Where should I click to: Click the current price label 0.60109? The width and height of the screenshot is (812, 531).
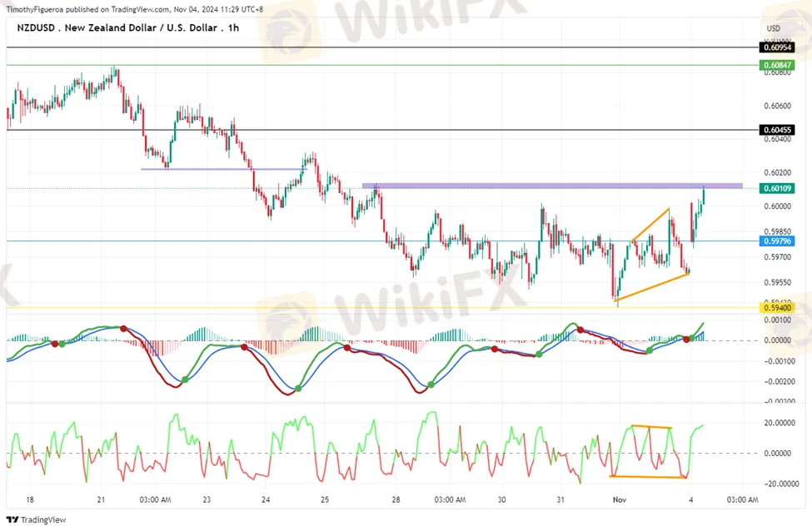[x=777, y=188]
